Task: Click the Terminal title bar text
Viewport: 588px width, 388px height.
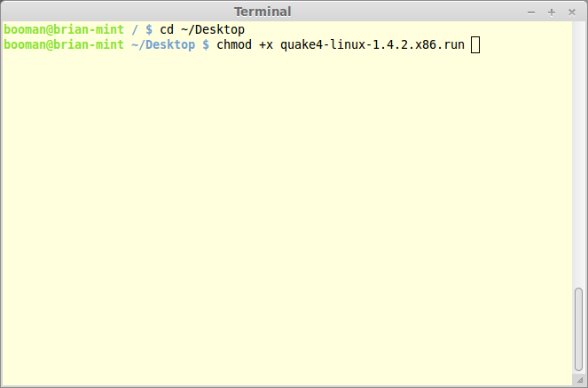Action: pyautogui.click(x=263, y=12)
